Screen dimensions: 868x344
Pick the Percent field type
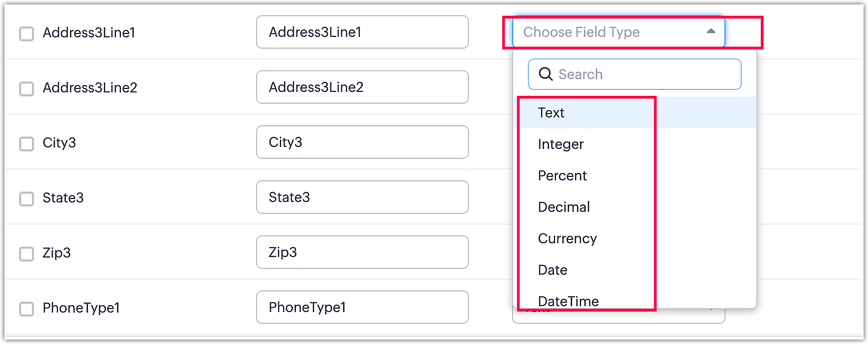(562, 175)
